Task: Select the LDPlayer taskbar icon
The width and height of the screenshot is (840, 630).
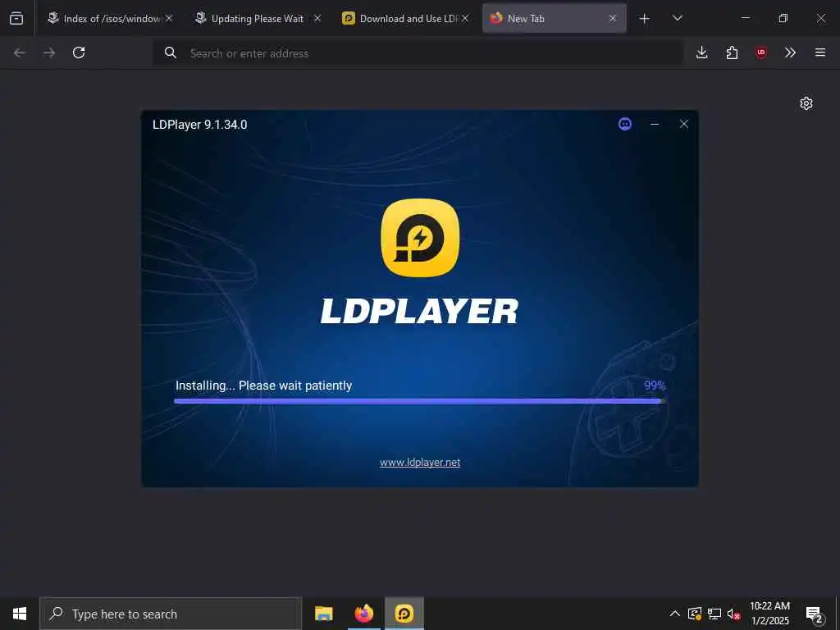Action: pyautogui.click(x=404, y=614)
